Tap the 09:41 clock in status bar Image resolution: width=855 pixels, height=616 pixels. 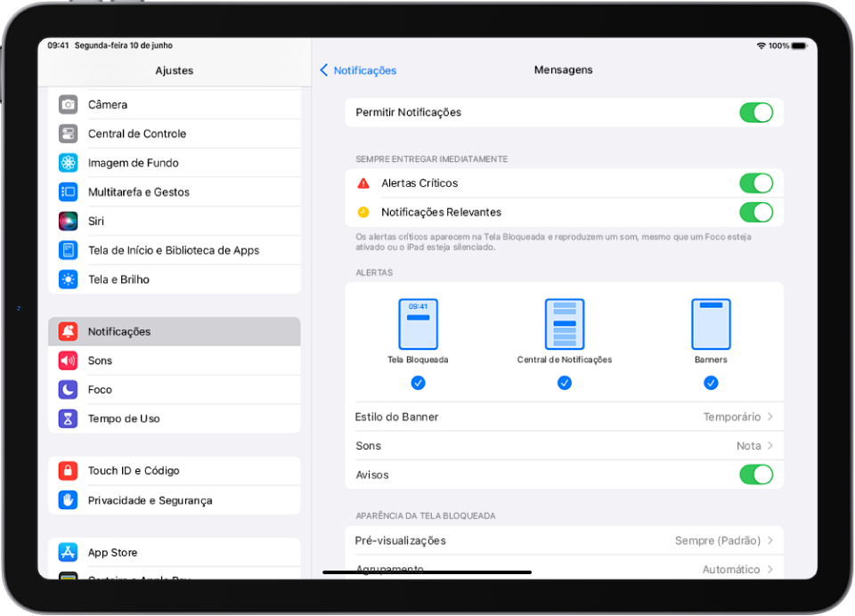(59, 45)
